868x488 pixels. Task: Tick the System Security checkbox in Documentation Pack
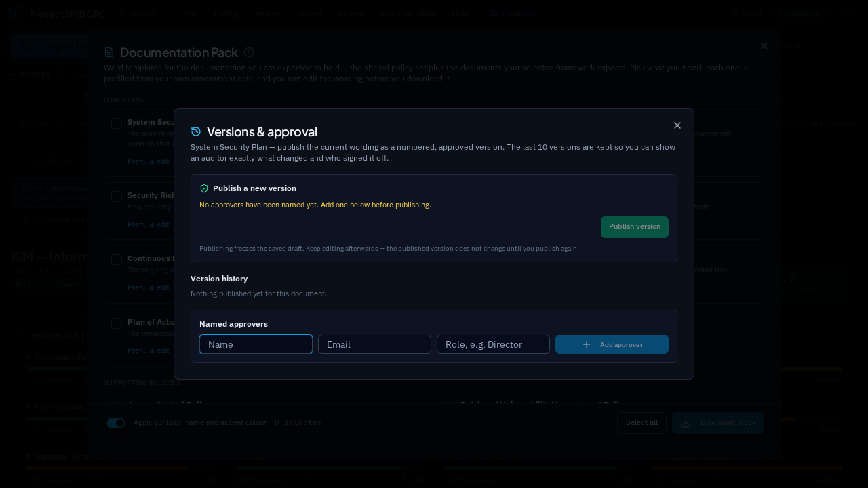tap(117, 123)
